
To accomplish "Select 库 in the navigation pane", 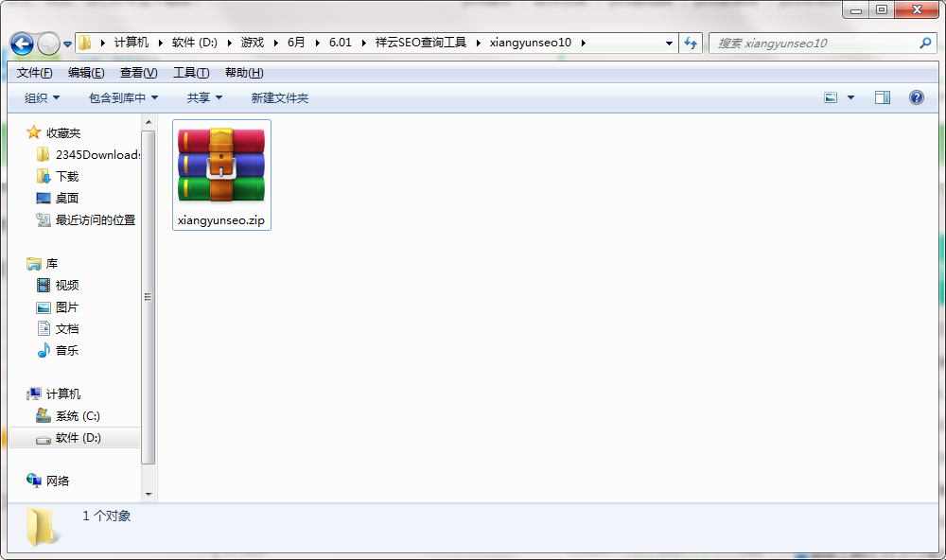I will coord(52,264).
